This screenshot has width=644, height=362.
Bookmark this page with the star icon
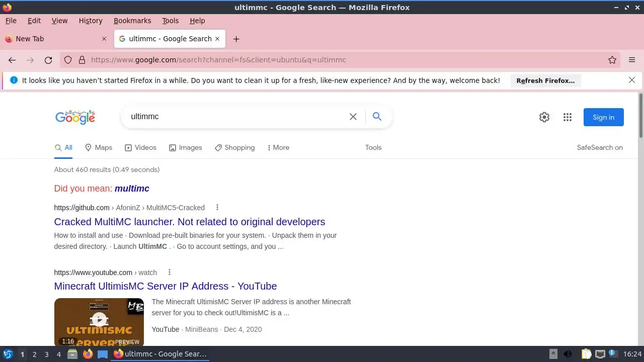point(612,60)
